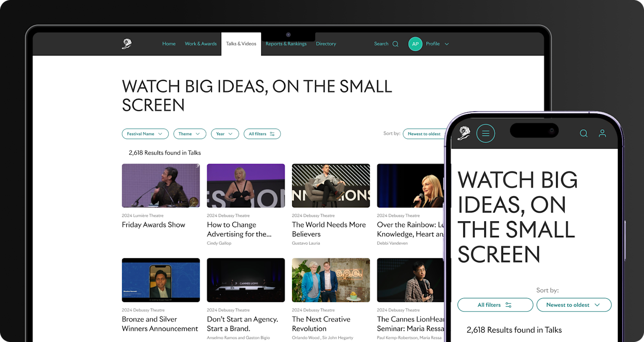Click Orlando Wood, Sir John Hegarty text
The width and height of the screenshot is (644, 342).
(x=322, y=338)
